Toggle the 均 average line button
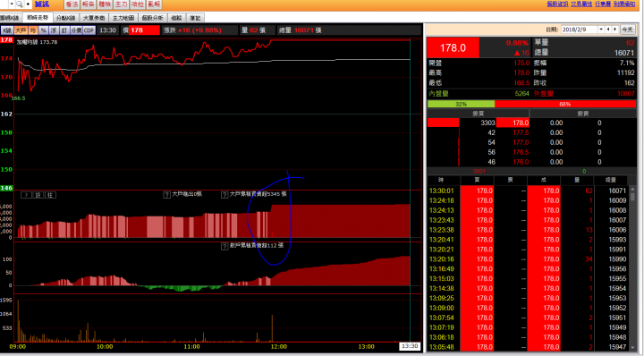 33,30
